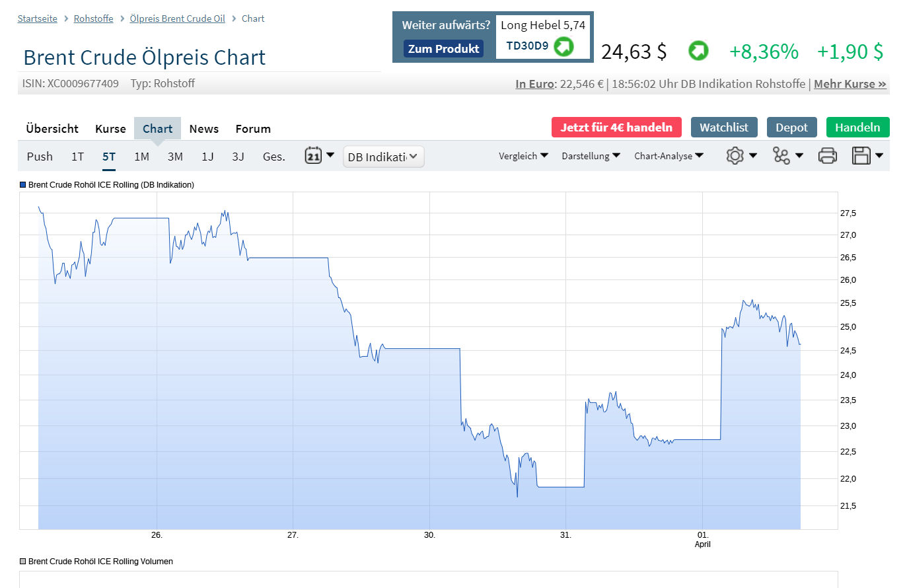This screenshot has height=588, width=907.
Task: Click the Jetzt für 4€ handeln button
Action: point(616,127)
